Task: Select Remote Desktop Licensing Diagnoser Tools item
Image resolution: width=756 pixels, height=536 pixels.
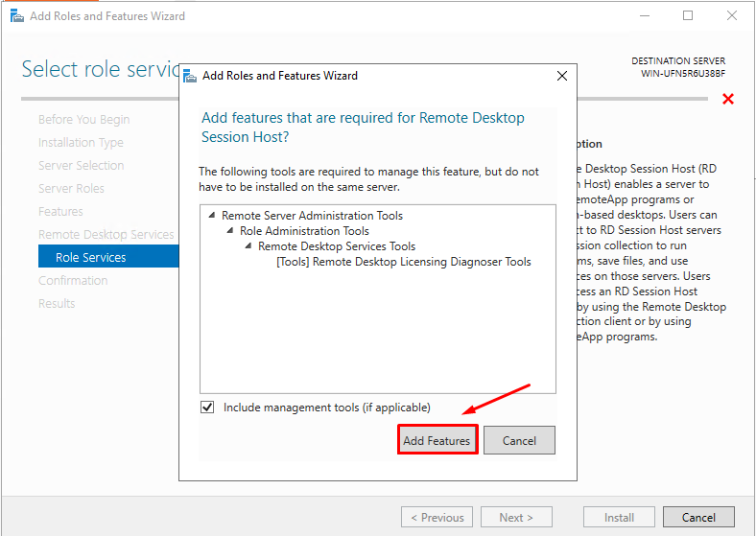Action: click(403, 262)
